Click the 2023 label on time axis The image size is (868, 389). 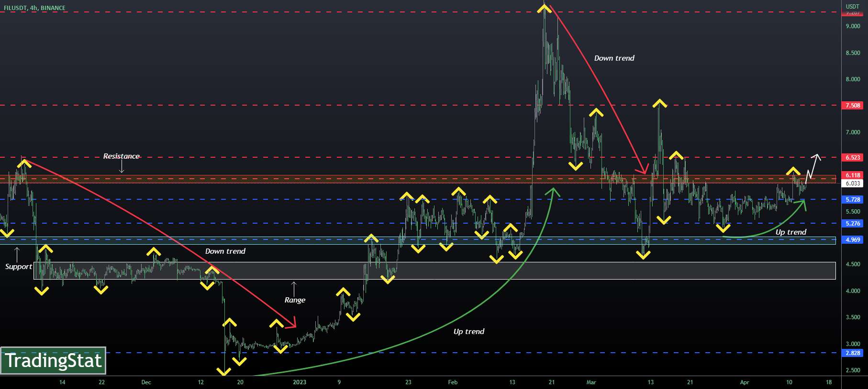point(300,382)
